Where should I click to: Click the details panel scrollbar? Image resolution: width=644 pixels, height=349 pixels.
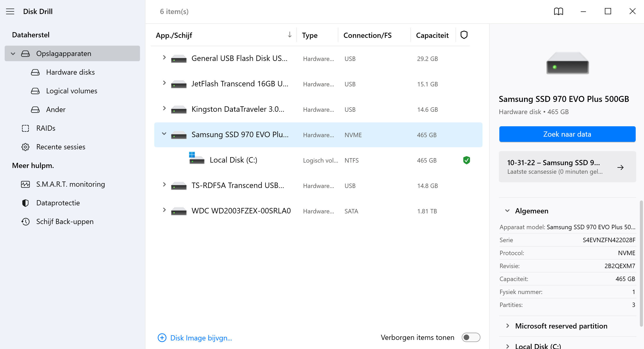click(x=641, y=263)
